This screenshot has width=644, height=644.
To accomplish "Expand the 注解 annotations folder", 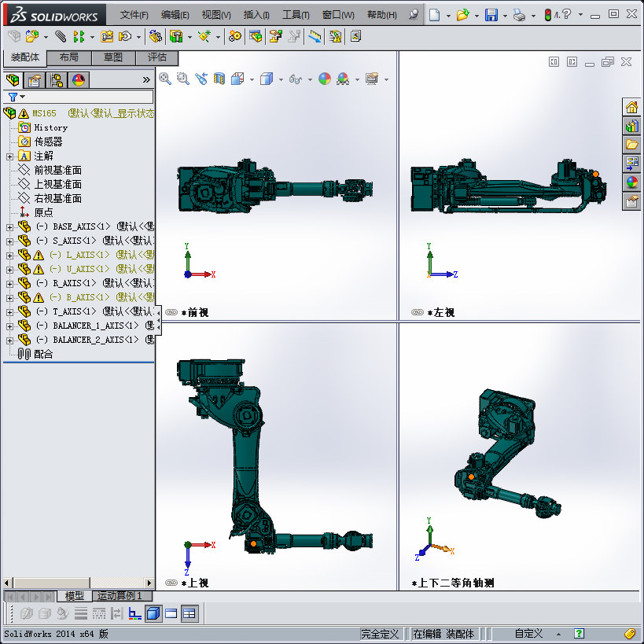I will coord(10,157).
